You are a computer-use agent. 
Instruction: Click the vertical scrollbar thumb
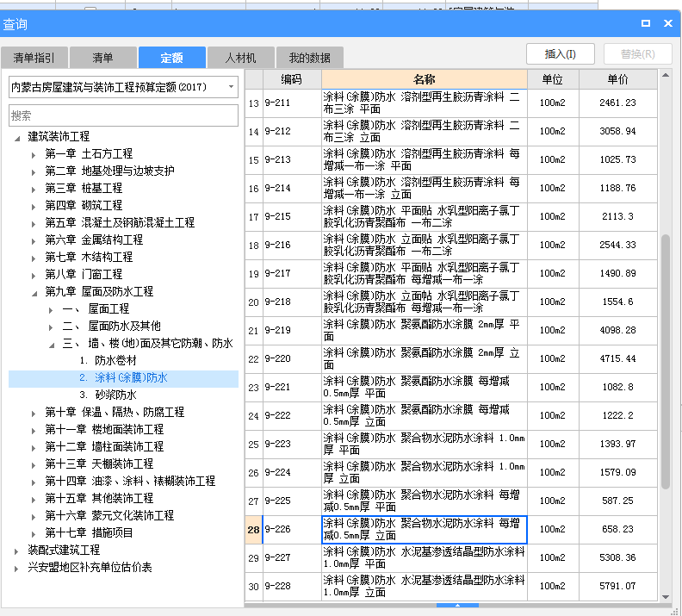click(x=666, y=362)
